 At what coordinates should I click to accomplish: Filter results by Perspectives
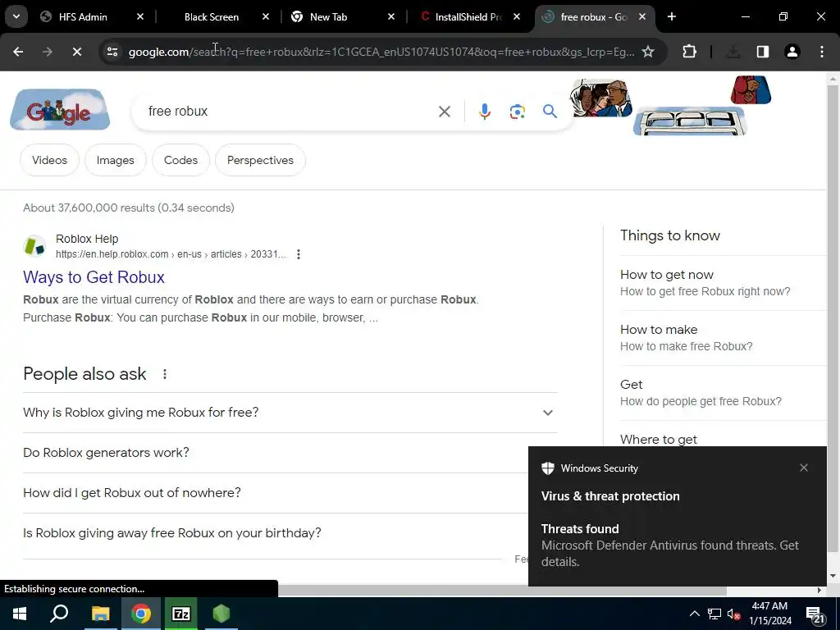click(260, 160)
